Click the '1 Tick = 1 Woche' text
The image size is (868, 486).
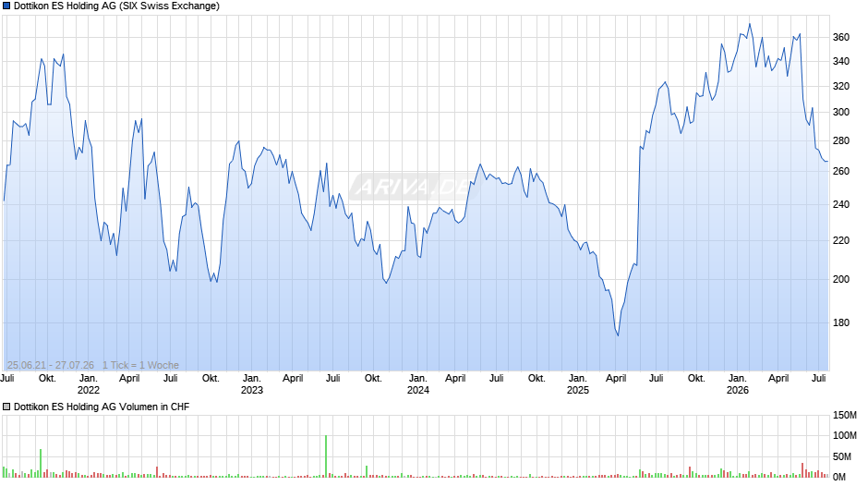[140, 365]
